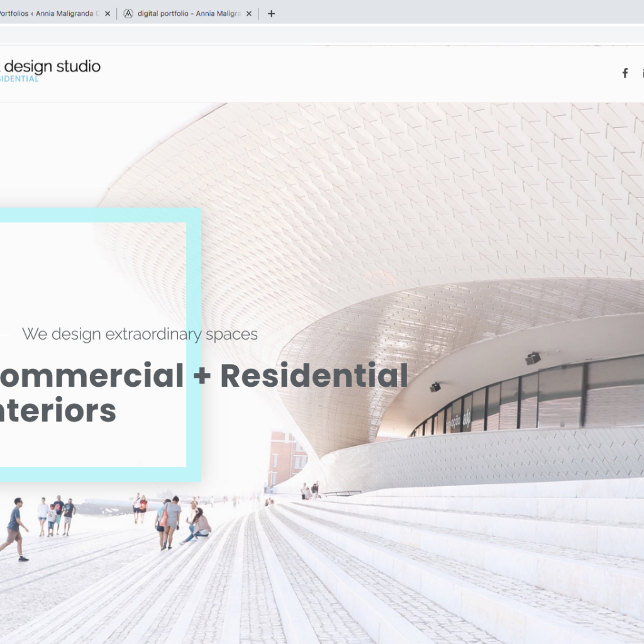Click the plus icon to open a new tab
This screenshot has height=644, width=644.
tap(269, 13)
